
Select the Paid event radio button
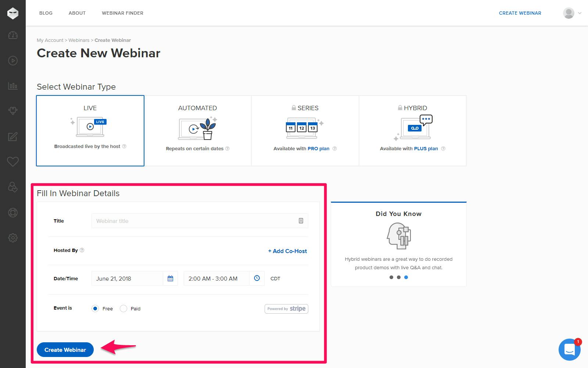(x=123, y=309)
